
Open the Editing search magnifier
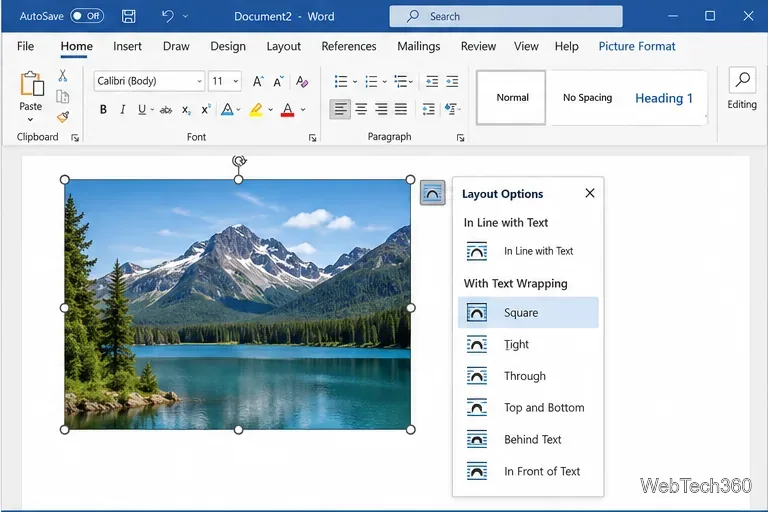tap(743, 79)
